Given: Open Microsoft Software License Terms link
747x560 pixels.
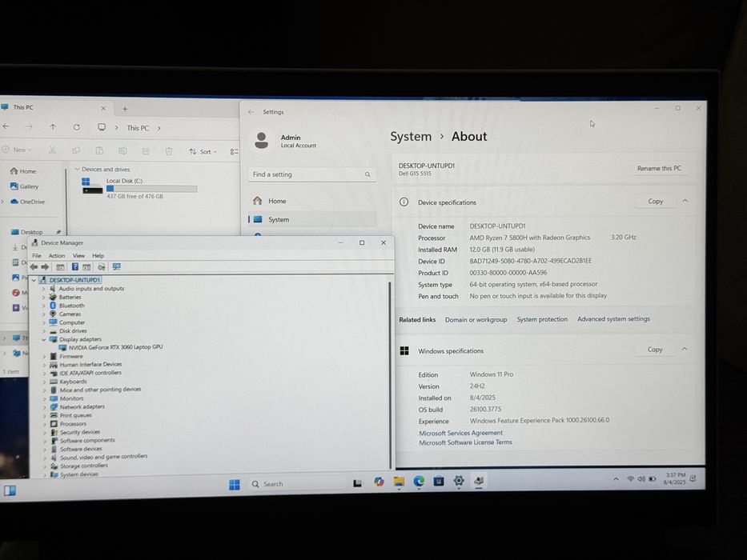Looking at the screenshot, I should pyautogui.click(x=465, y=442).
